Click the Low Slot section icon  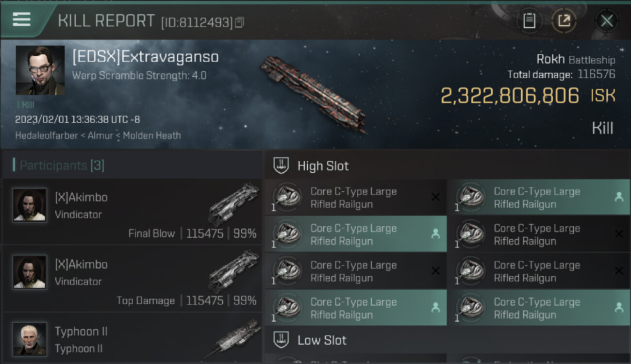pos(282,340)
